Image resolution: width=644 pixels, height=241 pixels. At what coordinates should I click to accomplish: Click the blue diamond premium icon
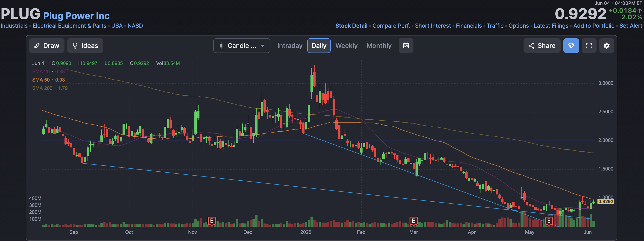pos(571,45)
